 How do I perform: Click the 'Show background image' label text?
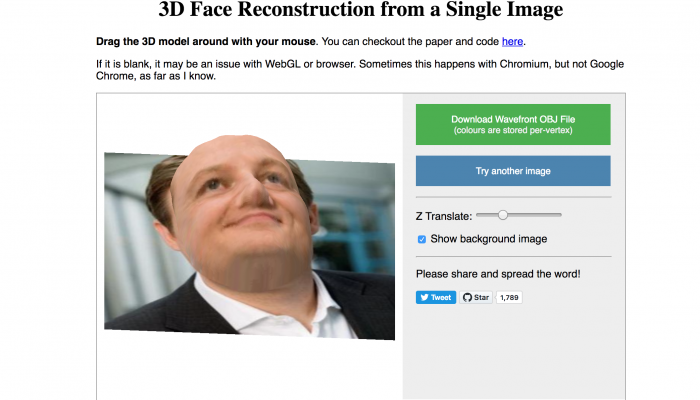[488, 239]
